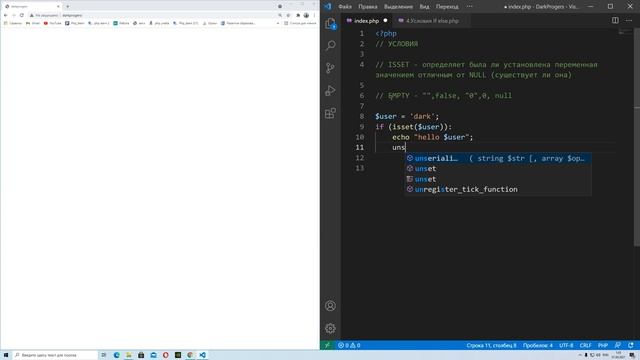Click line 9 if (isset($user)):
The image size is (640, 360).
tap(413, 127)
